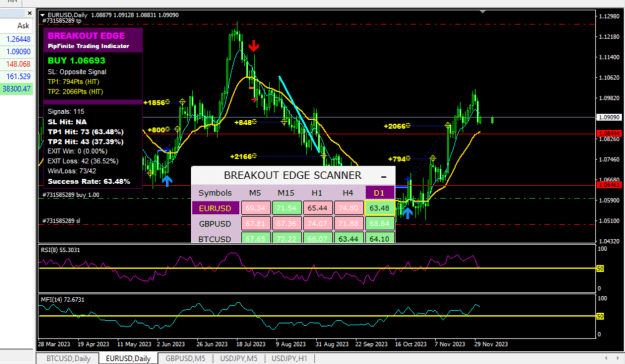This screenshot has width=625, height=364.
Task: Click the 1.09090 current price tag
Action: click(x=609, y=118)
